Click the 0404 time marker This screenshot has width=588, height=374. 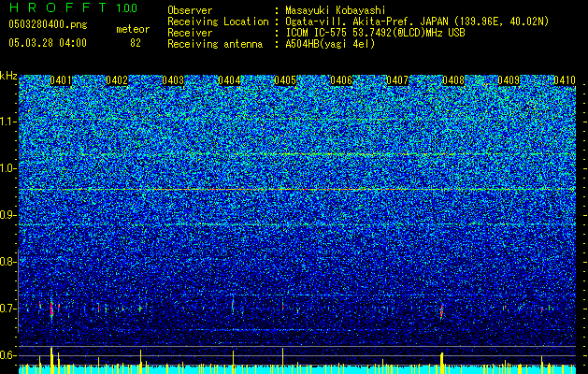click(229, 80)
